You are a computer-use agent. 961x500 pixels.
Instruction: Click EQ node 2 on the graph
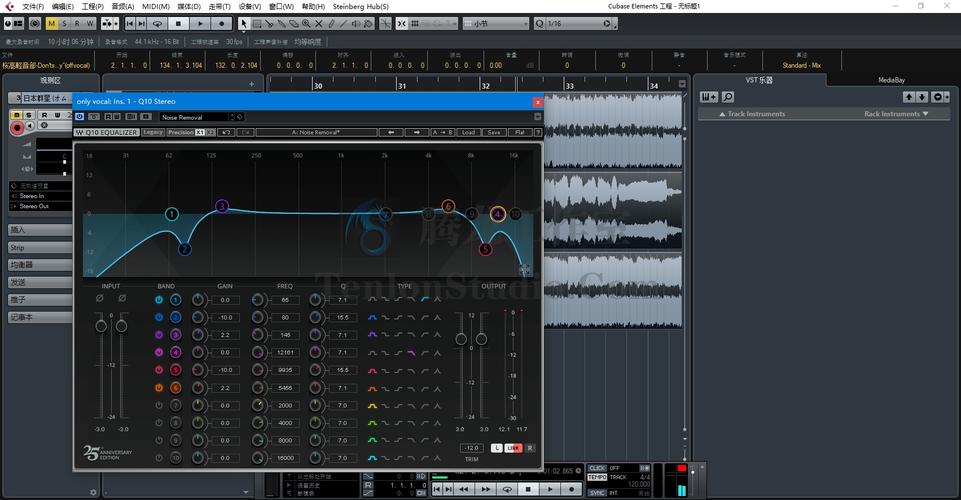(x=184, y=249)
